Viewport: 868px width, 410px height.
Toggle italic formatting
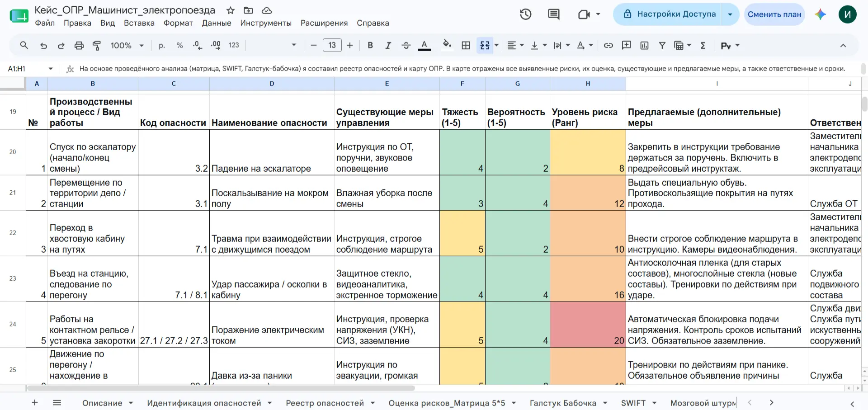(388, 45)
